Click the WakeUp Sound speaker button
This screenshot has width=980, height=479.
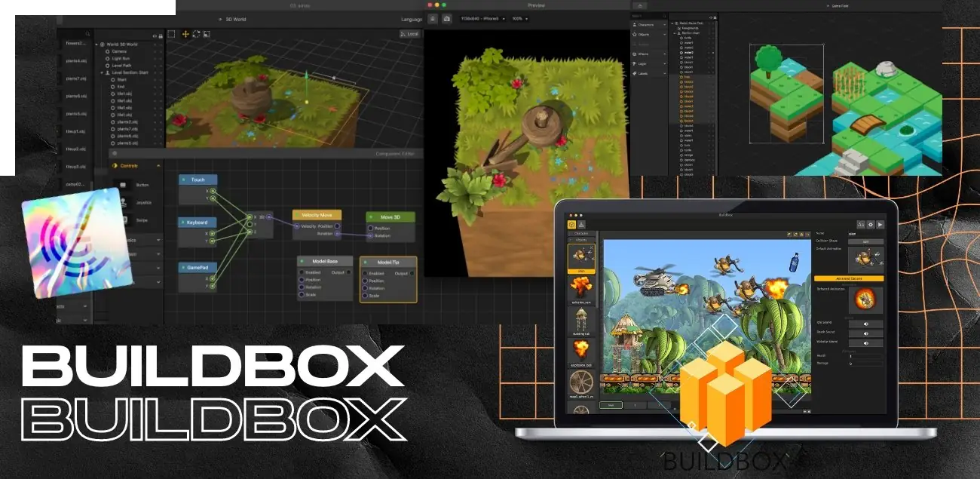tap(865, 343)
